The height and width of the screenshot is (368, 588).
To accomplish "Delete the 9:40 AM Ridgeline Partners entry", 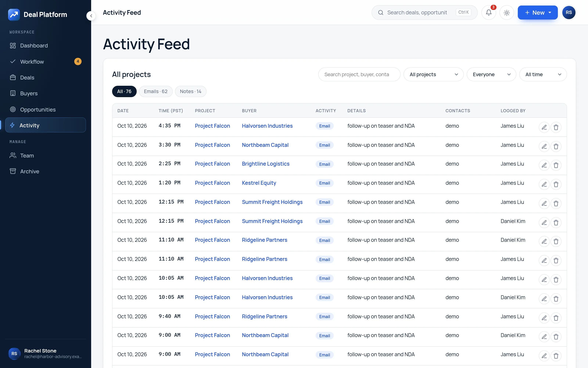I will coord(556,318).
